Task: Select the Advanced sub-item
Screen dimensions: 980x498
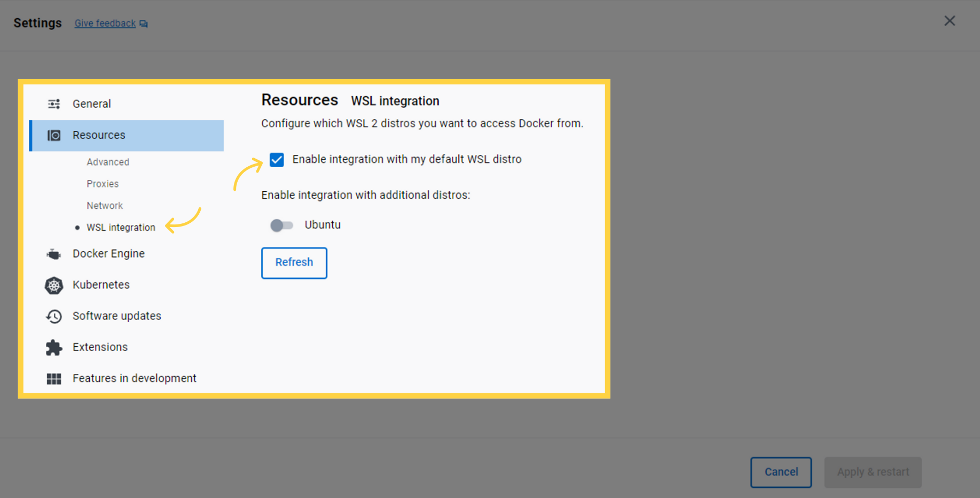Action: [x=108, y=162]
